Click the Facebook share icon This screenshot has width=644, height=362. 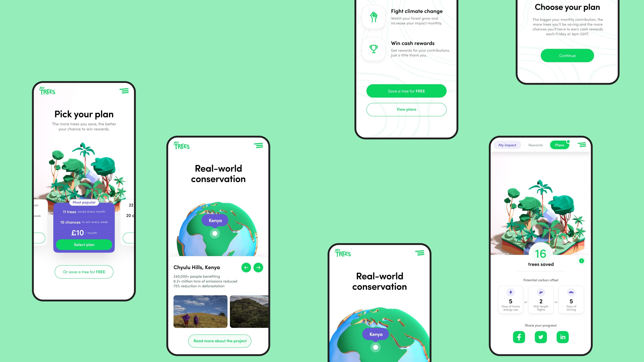click(519, 337)
